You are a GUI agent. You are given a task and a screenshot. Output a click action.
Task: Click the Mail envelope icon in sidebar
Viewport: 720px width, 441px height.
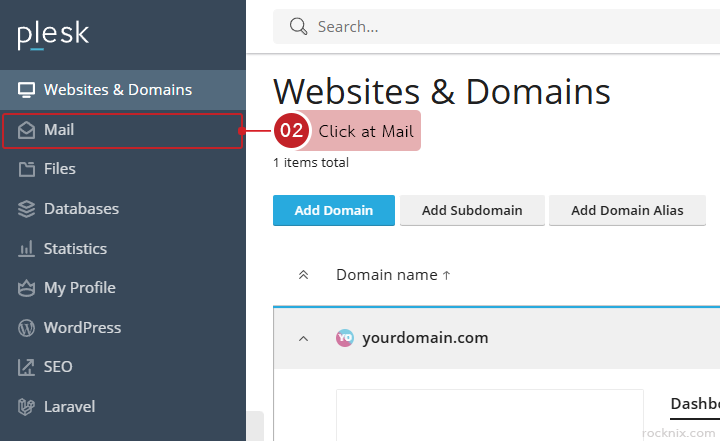(26, 130)
